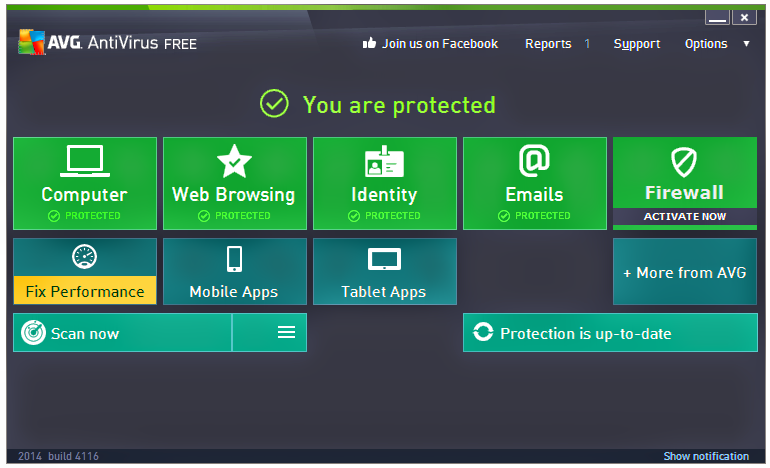The width and height of the screenshot is (770, 468).
Task: Click Protection is up-to-date update button
Action: [x=610, y=333]
